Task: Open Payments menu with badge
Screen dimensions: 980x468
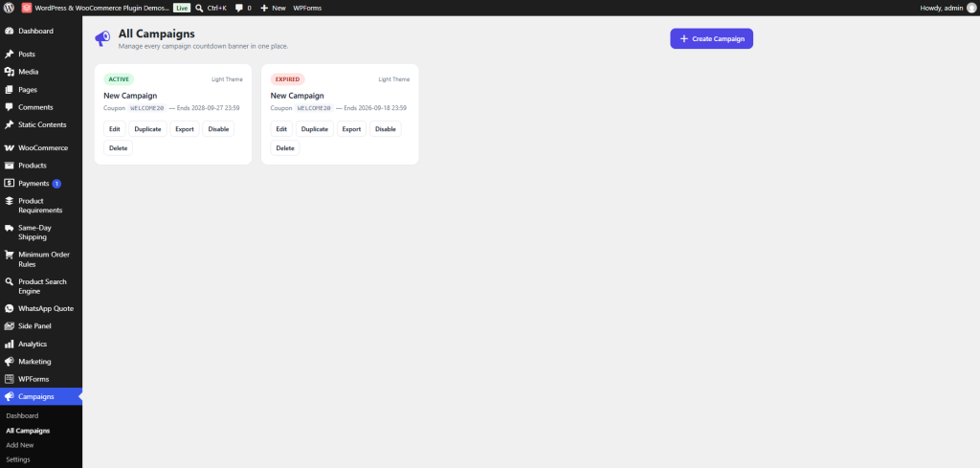Action: pyautogui.click(x=40, y=183)
